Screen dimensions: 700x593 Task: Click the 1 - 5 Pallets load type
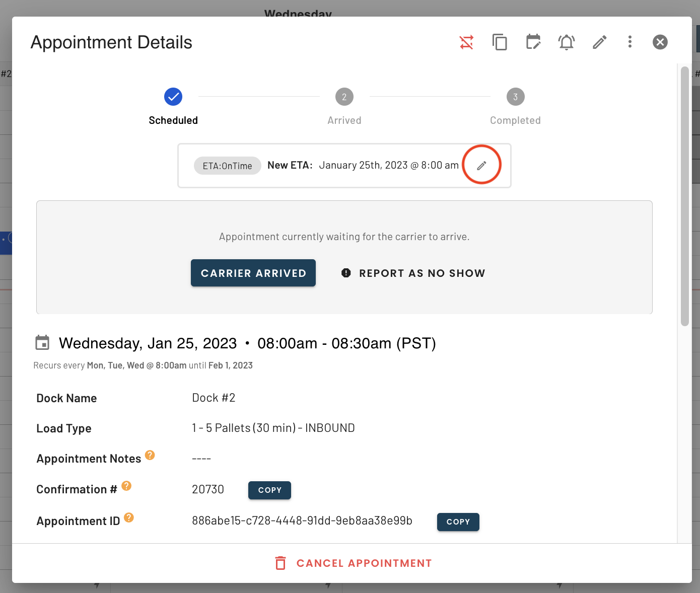[273, 428]
